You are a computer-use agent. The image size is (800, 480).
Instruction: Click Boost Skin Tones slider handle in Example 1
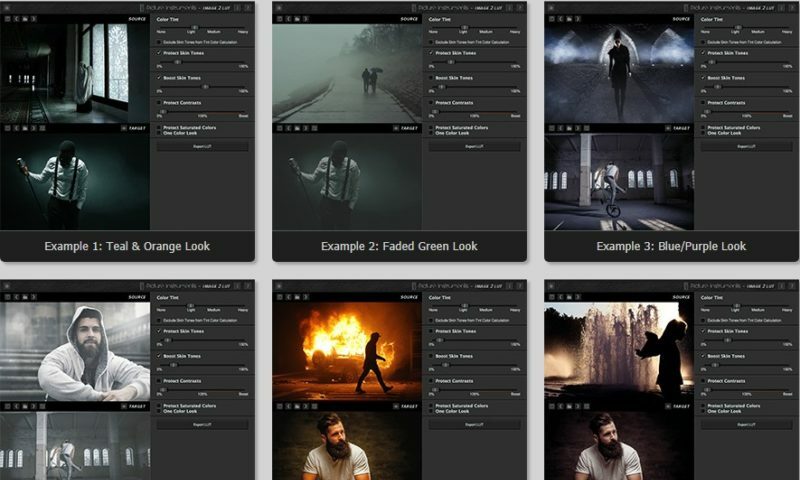pyautogui.click(x=205, y=87)
